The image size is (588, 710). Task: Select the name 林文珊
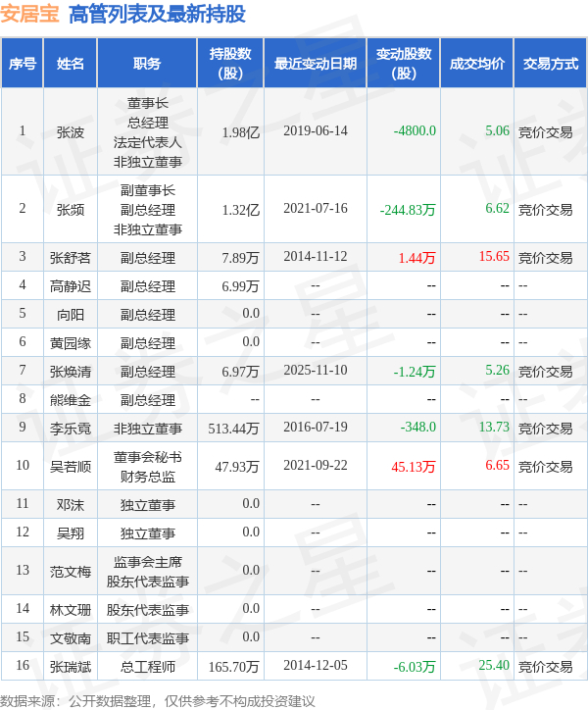pyautogui.click(x=71, y=609)
